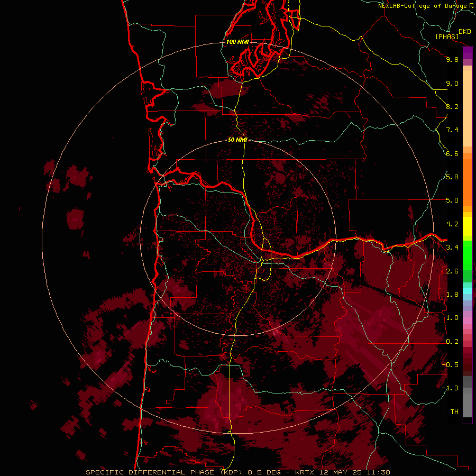Click the 0.2 legend value
The width and height of the screenshot is (476, 476).
[x=452, y=342]
